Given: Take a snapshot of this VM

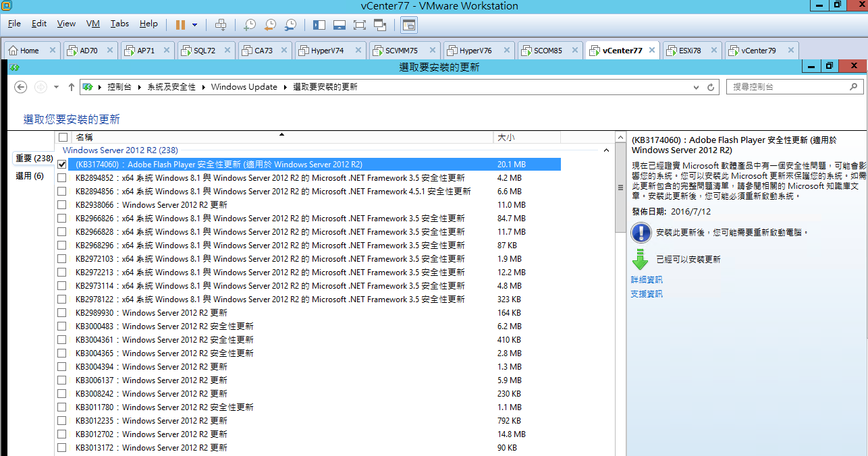Looking at the screenshot, I should tap(250, 25).
